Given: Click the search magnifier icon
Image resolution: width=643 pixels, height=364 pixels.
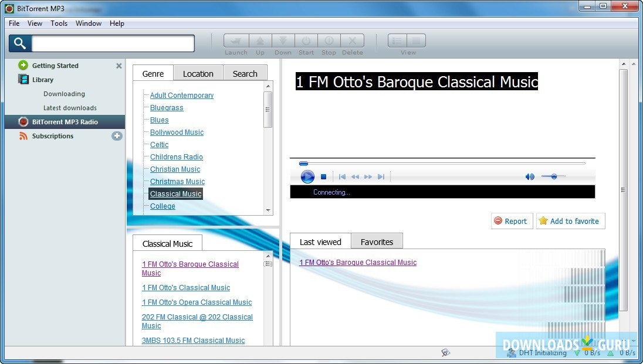Looking at the screenshot, I should [x=20, y=43].
